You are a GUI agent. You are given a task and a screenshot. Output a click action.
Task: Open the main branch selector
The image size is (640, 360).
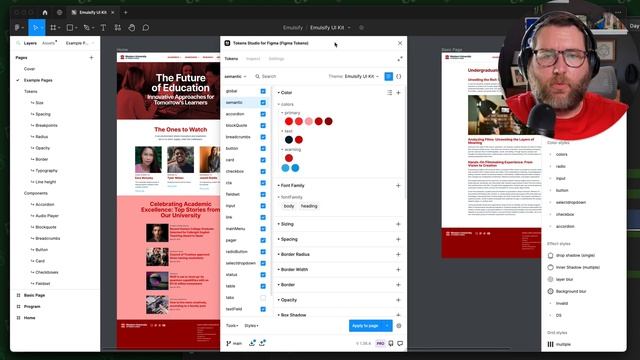(x=234, y=343)
